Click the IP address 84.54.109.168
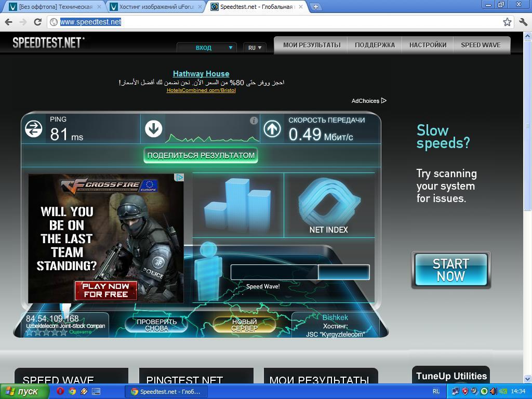 coord(52,318)
